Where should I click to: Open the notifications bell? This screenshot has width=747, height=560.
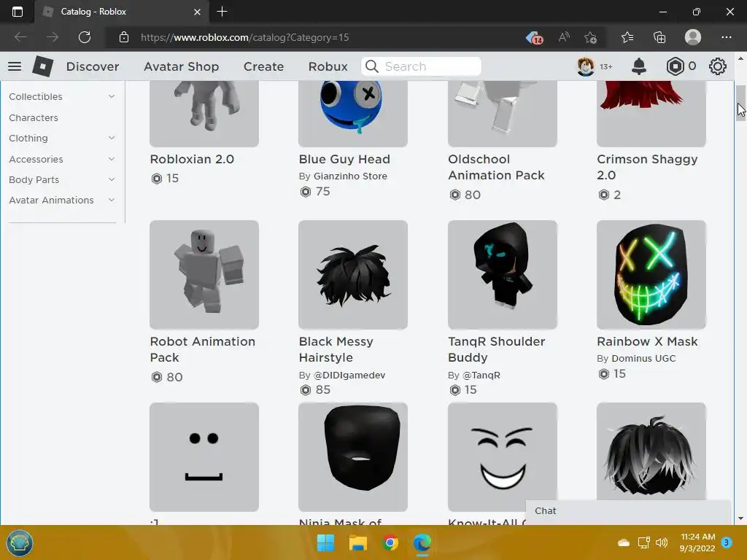coord(639,66)
